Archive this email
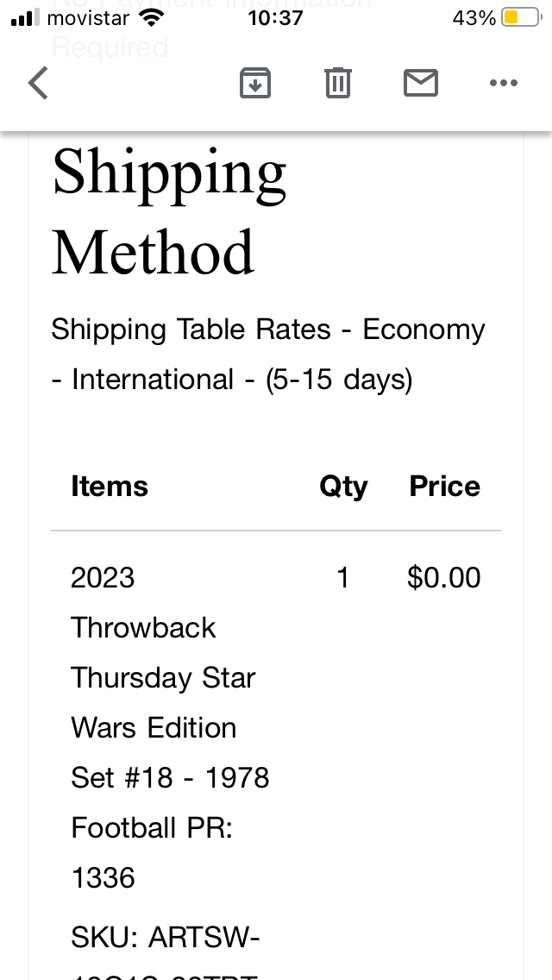Image resolution: width=552 pixels, height=980 pixels. [254, 84]
